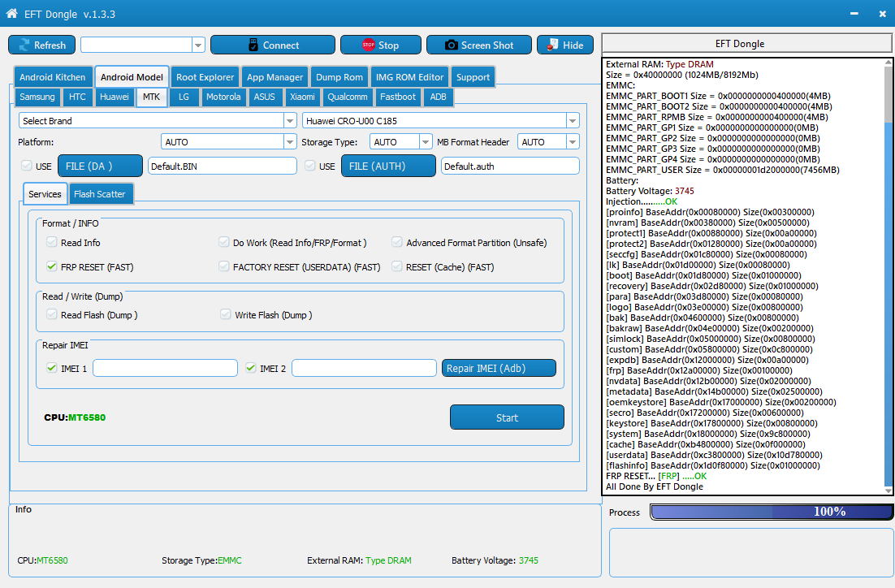Open the IMG ROM Editor tab

tap(410, 77)
